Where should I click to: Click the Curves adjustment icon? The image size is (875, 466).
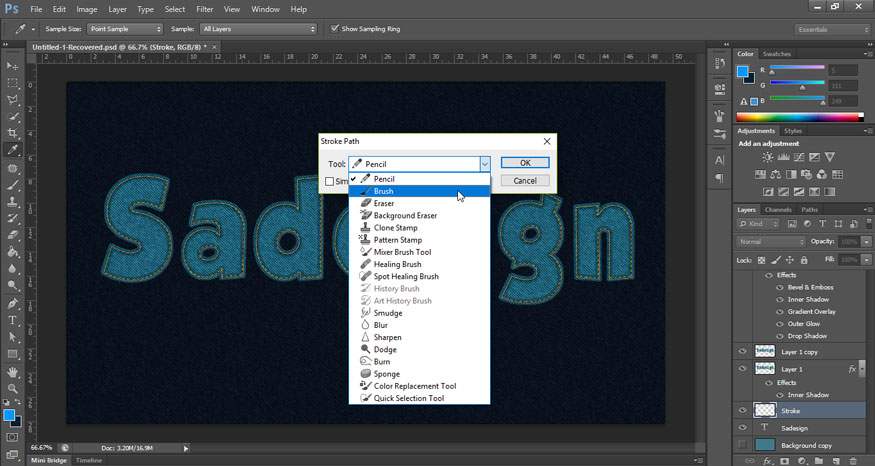(799, 157)
